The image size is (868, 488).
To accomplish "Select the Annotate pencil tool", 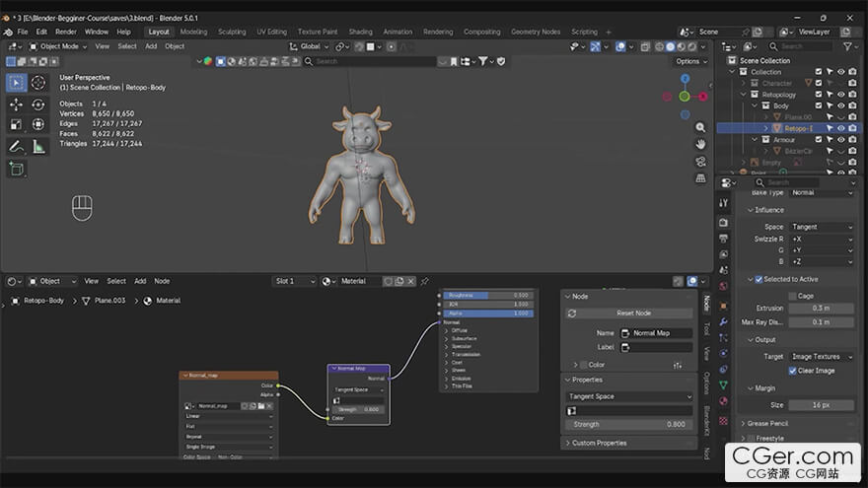I will click(x=16, y=147).
